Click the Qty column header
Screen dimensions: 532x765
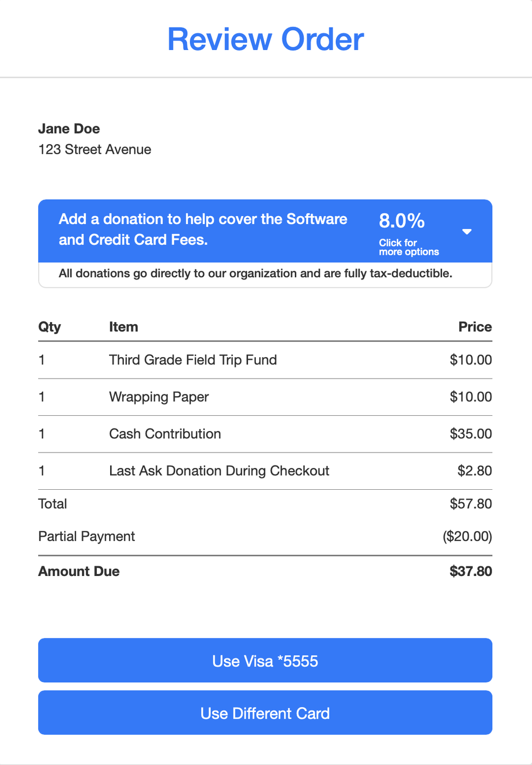coord(49,327)
